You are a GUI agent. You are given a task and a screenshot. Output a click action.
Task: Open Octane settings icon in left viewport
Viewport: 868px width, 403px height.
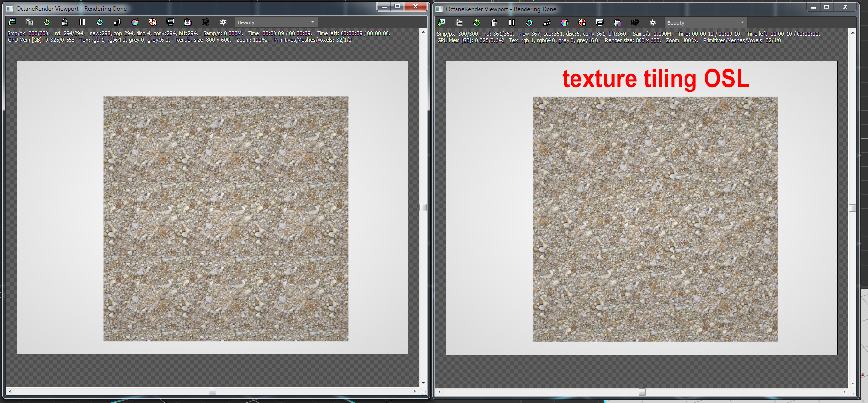[223, 22]
